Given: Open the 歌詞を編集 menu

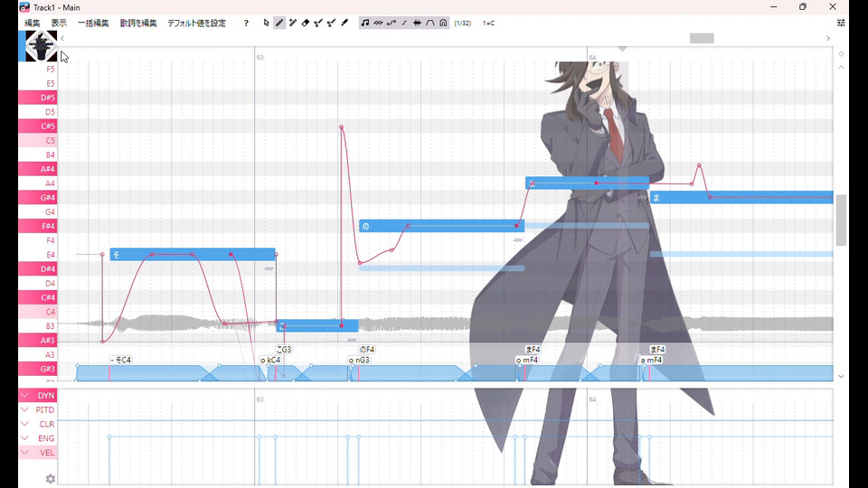Looking at the screenshot, I should click(x=138, y=23).
